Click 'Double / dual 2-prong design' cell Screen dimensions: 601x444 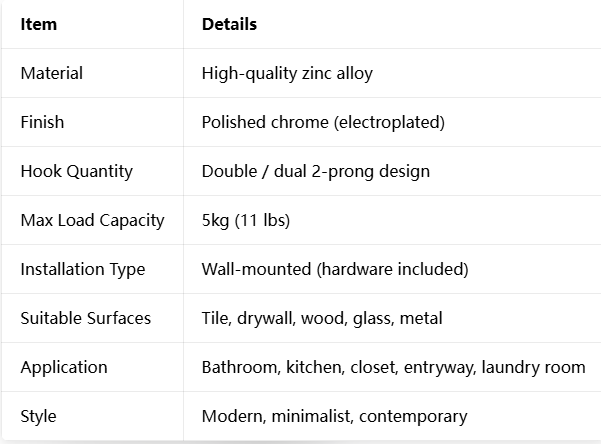click(315, 171)
